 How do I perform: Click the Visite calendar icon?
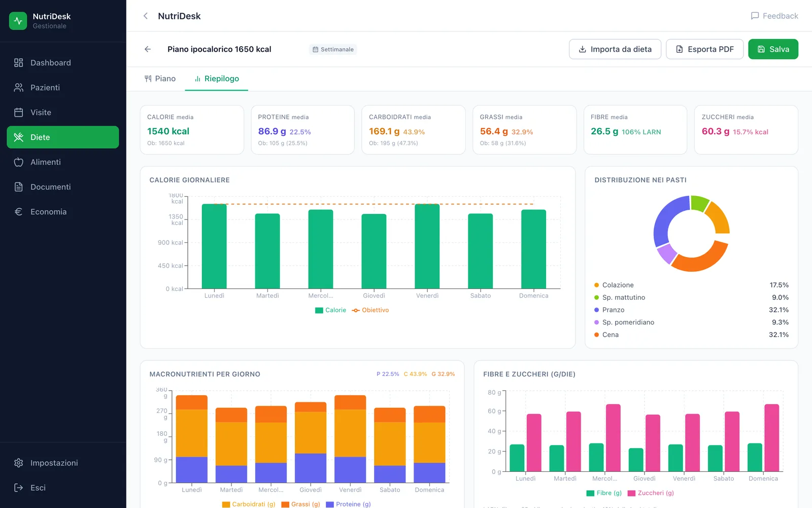pyautogui.click(x=19, y=112)
